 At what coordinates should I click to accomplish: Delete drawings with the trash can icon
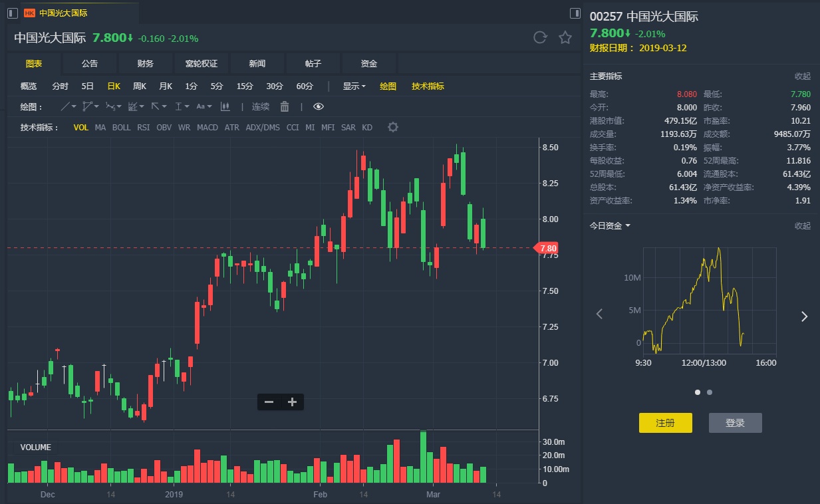pyautogui.click(x=285, y=106)
